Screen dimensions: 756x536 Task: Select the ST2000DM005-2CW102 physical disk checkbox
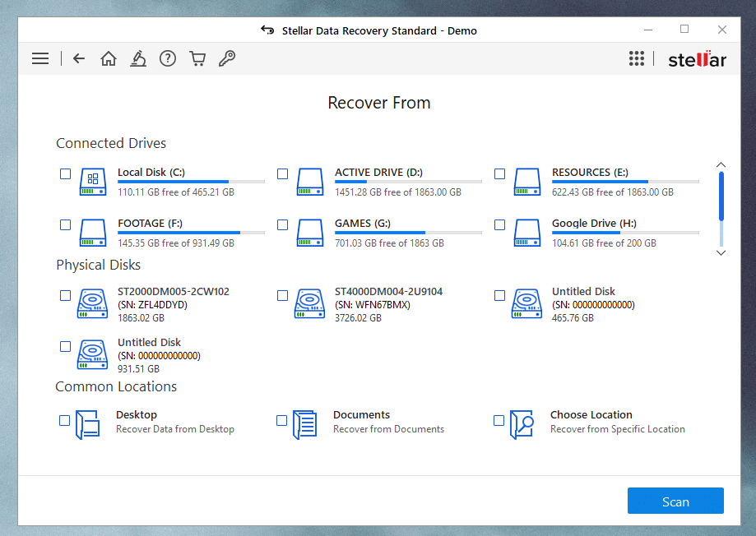coord(66,295)
